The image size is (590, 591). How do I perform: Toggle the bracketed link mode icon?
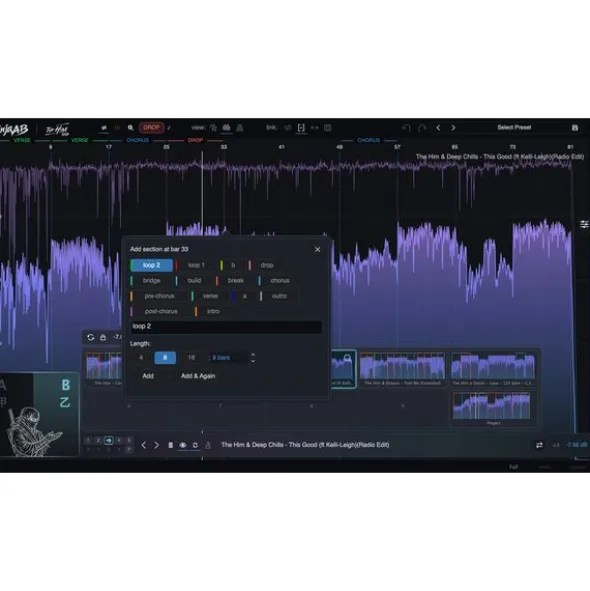[301, 128]
